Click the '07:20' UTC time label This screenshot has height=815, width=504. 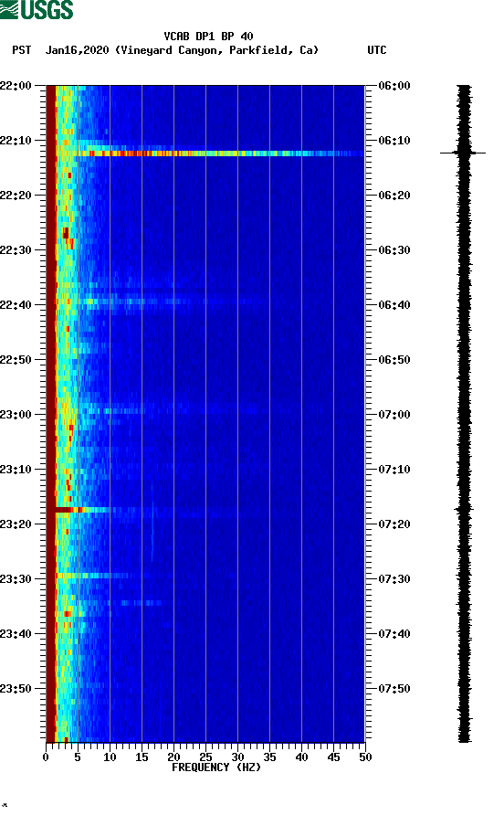pyautogui.click(x=394, y=524)
